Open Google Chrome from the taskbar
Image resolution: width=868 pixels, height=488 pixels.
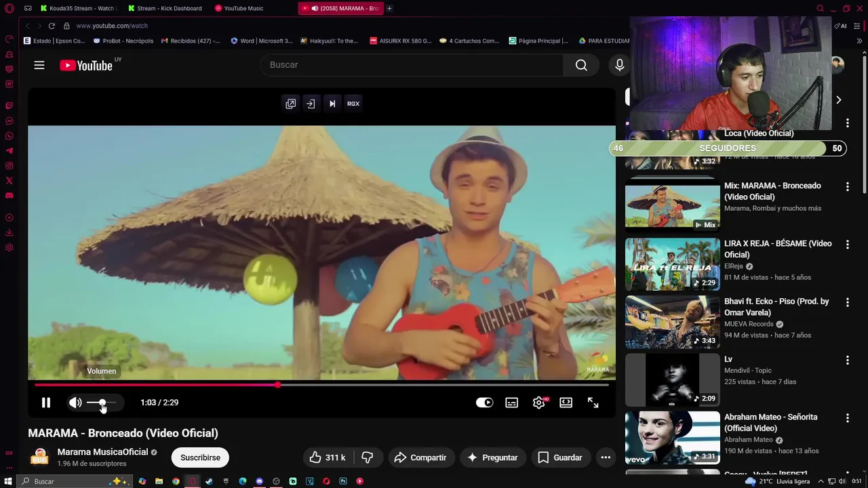(x=176, y=481)
